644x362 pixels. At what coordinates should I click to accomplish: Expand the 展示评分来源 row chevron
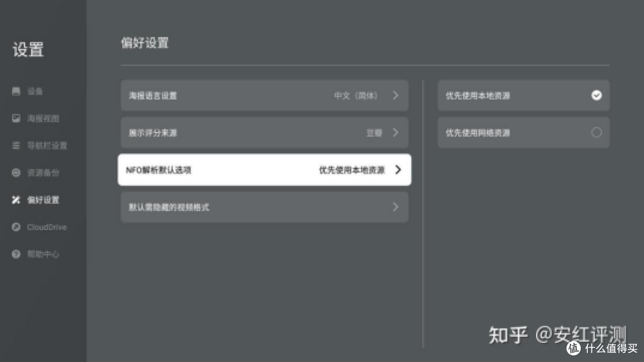395,133
